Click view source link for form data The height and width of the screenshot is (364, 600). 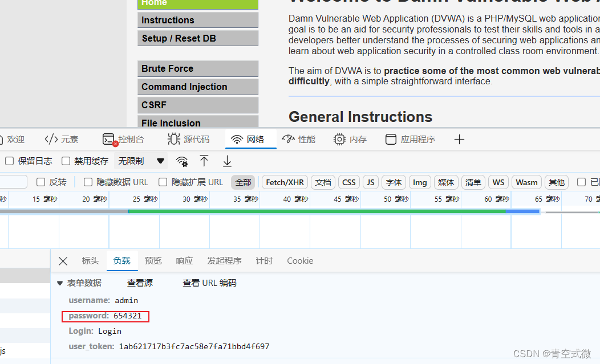coord(140,283)
